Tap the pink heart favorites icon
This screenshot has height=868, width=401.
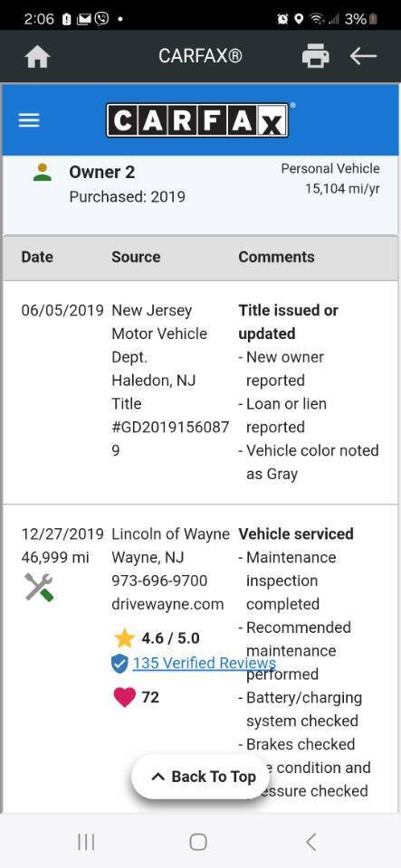pyautogui.click(x=124, y=697)
